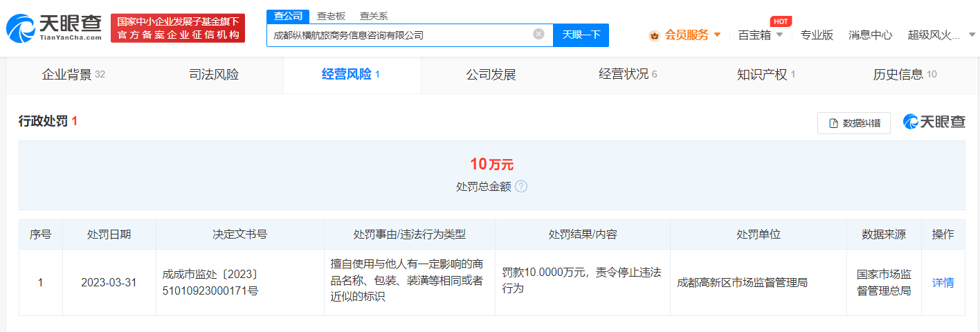
Task: Expand the 会员服务 dropdown
Action: pos(717,35)
